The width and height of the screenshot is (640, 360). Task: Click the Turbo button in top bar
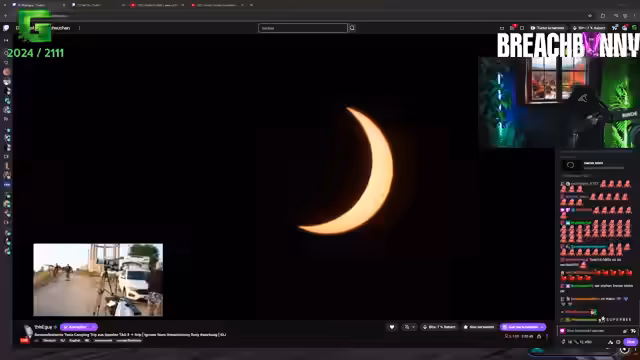click(x=547, y=28)
